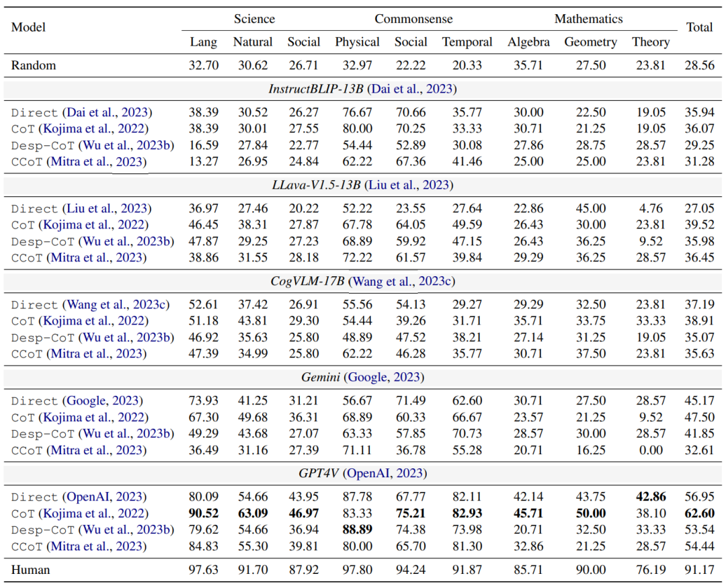
Task: Select the Physical value 76.67
Action: click(x=357, y=112)
